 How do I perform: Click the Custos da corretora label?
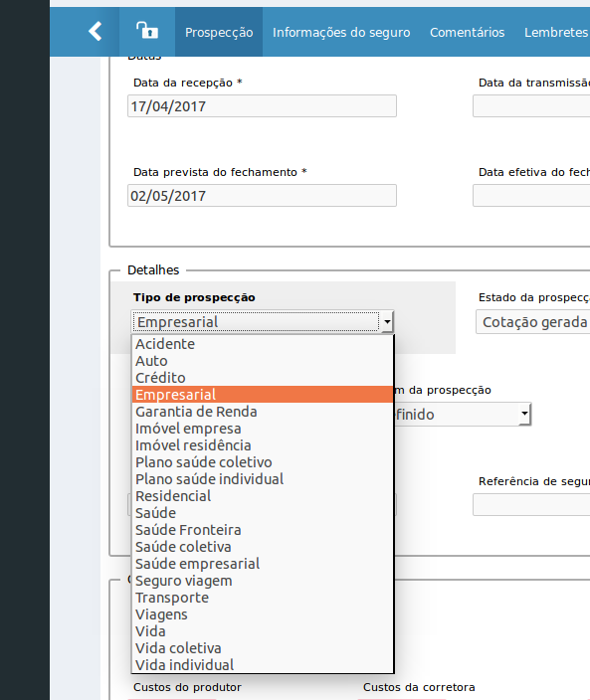[419, 687]
